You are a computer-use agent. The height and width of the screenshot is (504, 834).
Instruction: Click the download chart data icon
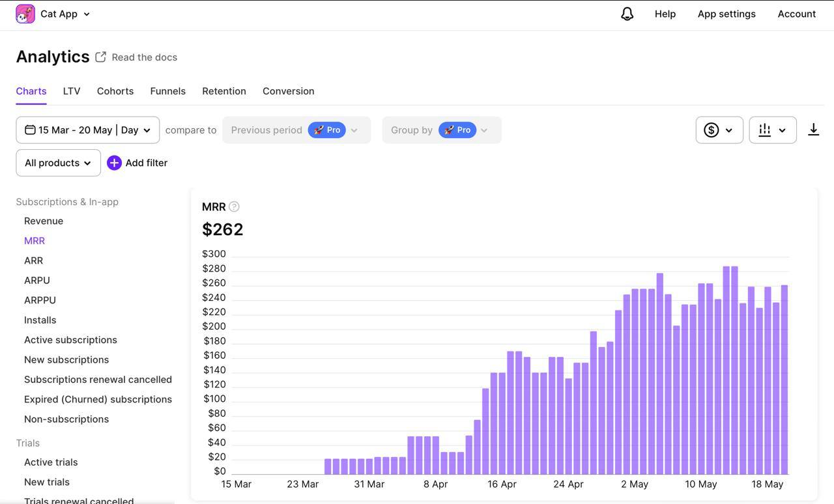tap(813, 130)
